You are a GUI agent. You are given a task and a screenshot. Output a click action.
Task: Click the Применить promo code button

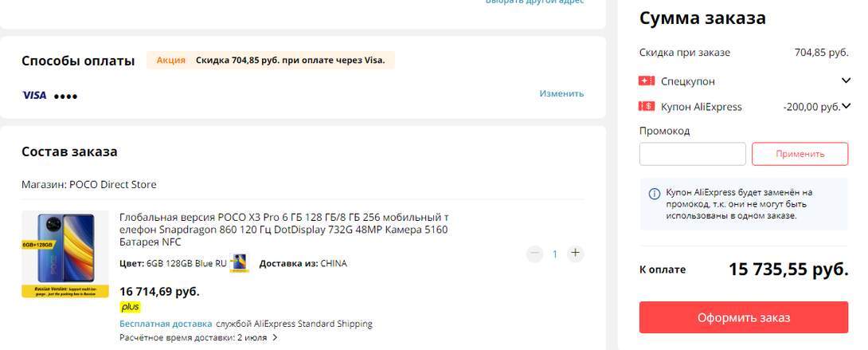[x=800, y=154]
